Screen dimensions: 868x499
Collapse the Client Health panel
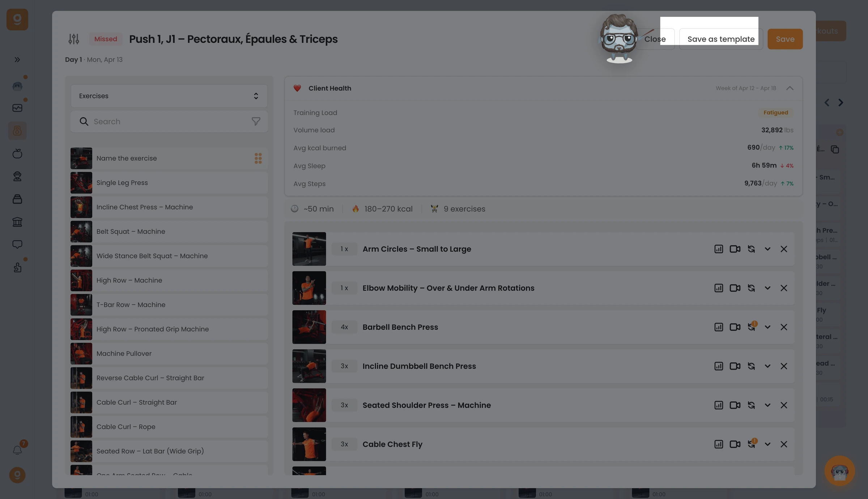(790, 88)
